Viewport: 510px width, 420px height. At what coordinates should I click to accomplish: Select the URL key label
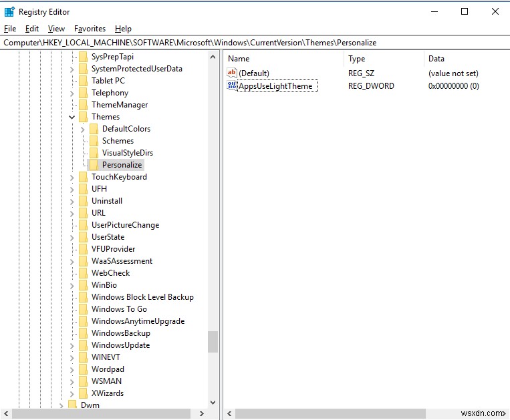click(98, 213)
